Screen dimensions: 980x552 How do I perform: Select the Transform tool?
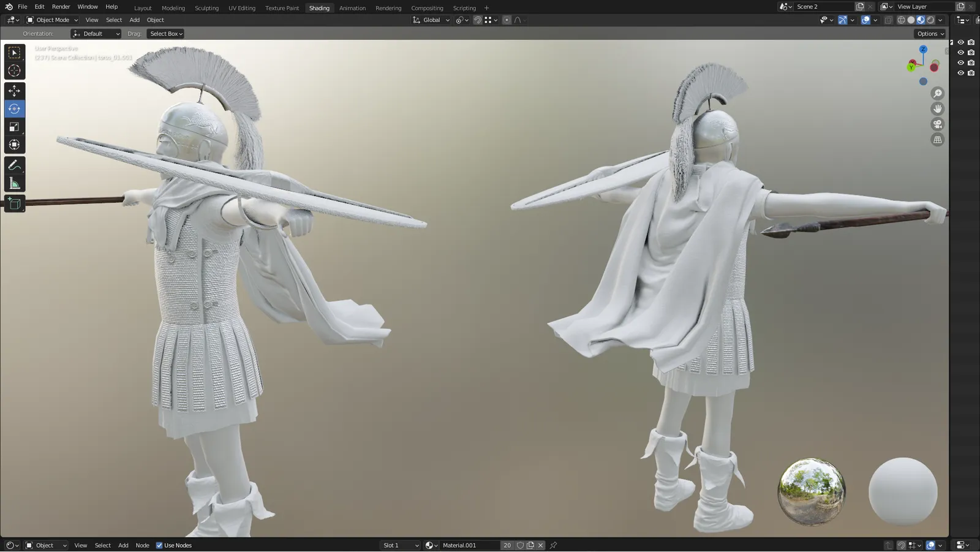point(14,145)
